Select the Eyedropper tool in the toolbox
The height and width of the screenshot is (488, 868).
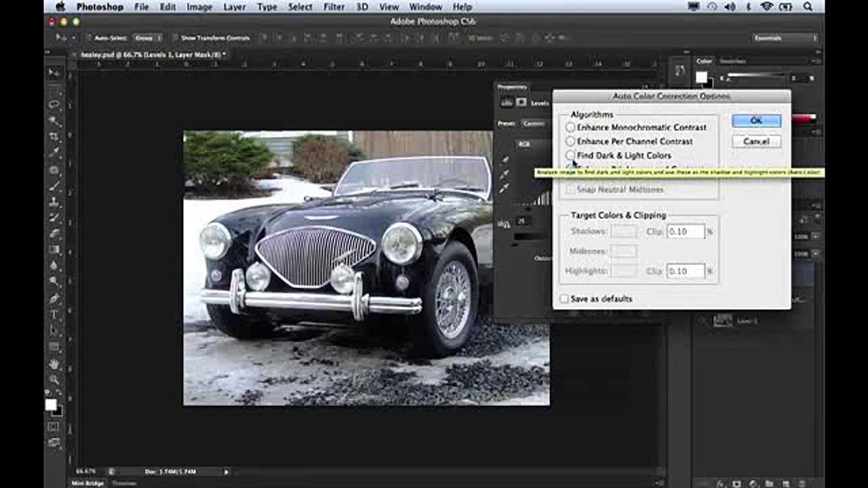(x=54, y=152)
